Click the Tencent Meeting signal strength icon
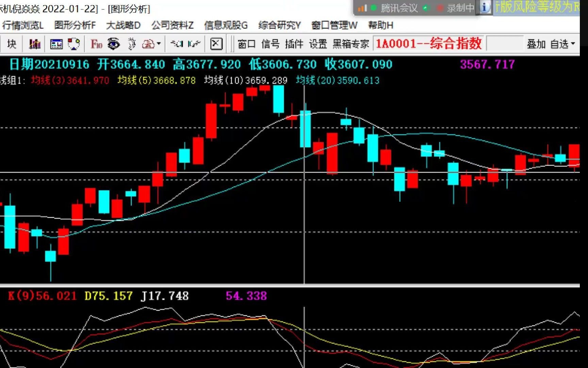 (x=362, y=8)
